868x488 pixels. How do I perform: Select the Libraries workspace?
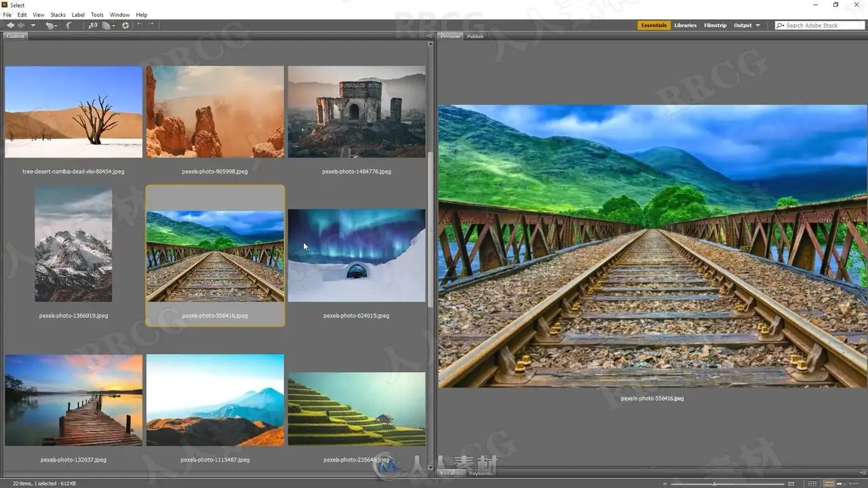tap(686, 25)
